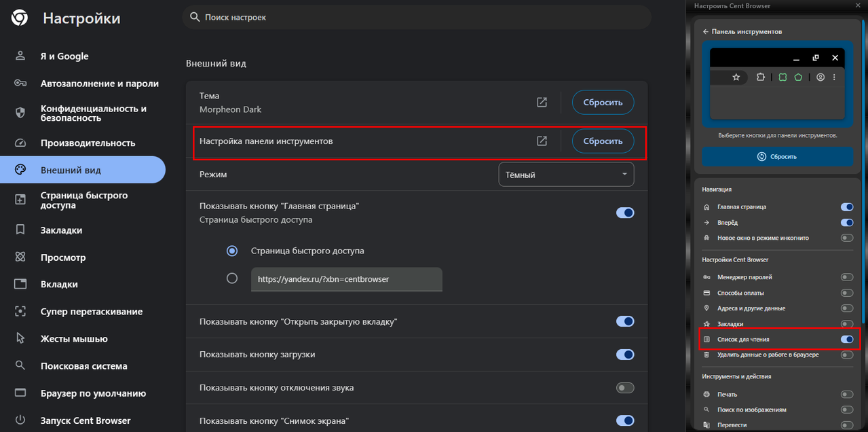Click the Главная страница home icon in panel
Image resolution: width=868 pixels, height=432 pixels.
click(706, 207)
